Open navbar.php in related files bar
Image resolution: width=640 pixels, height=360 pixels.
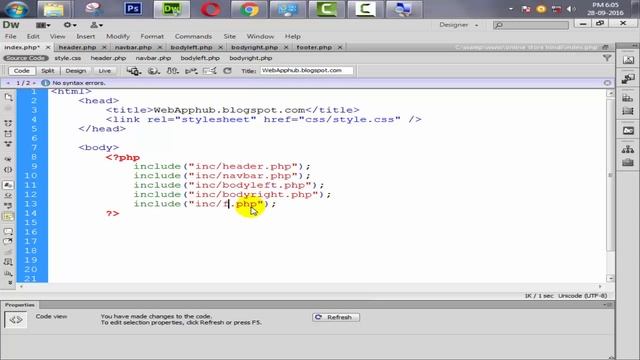pyautogui.click(x=153, y=58)
